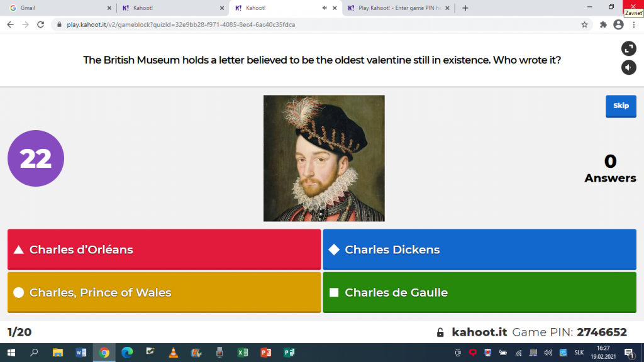This screenshot has height=362, width=644.
Task: Switch the SLK keyboard language indicator
Action: point(579,353)
